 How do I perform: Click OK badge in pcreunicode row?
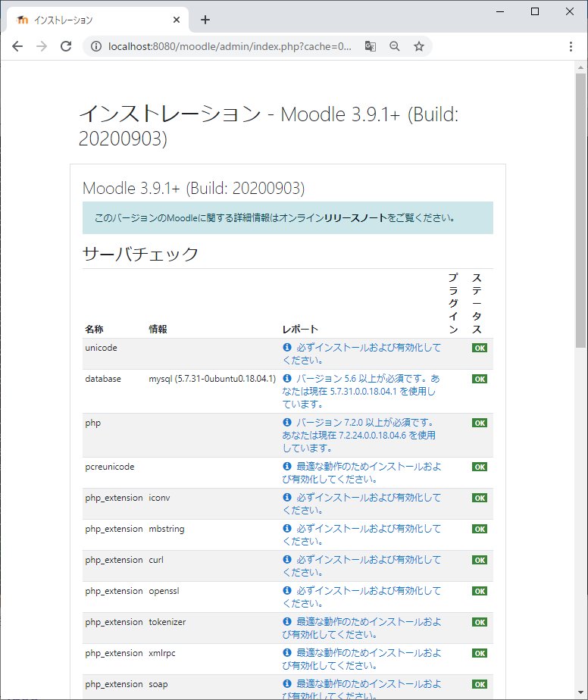click(x=480, y=467)
